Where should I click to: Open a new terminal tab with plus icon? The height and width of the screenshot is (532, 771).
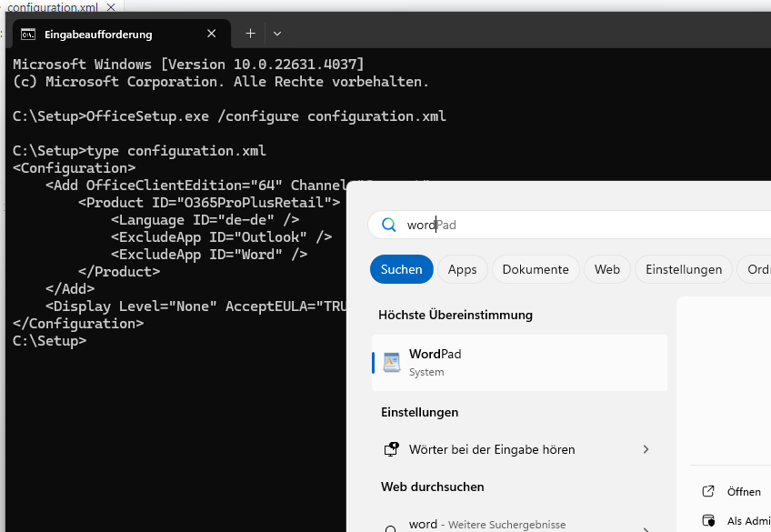tap(250, 34)
